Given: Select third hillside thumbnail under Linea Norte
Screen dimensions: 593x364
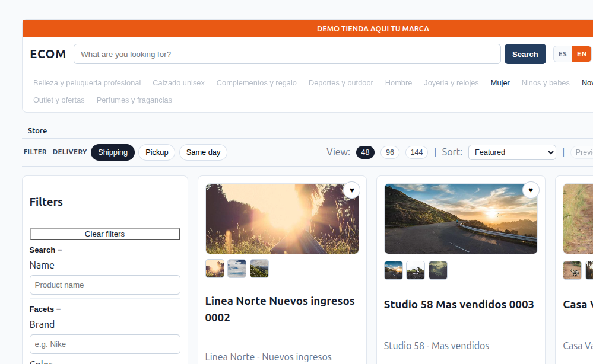Looking at the screenshot, I should [259, 269].
